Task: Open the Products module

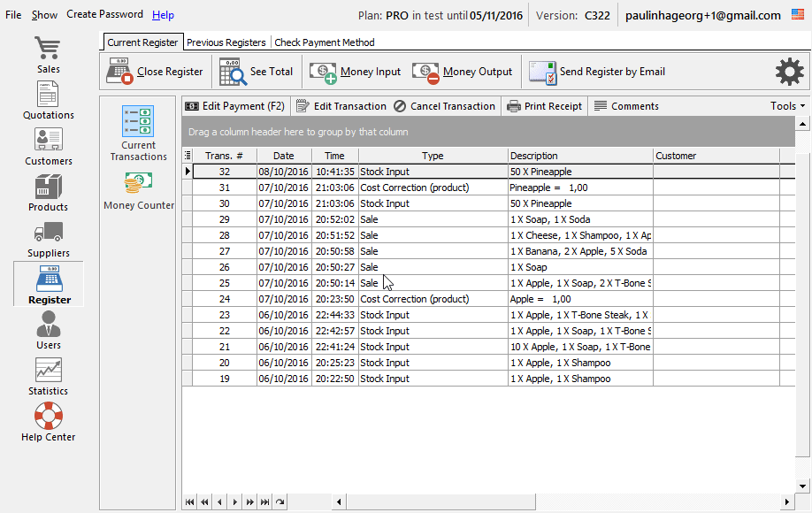Action: point(48,192)
